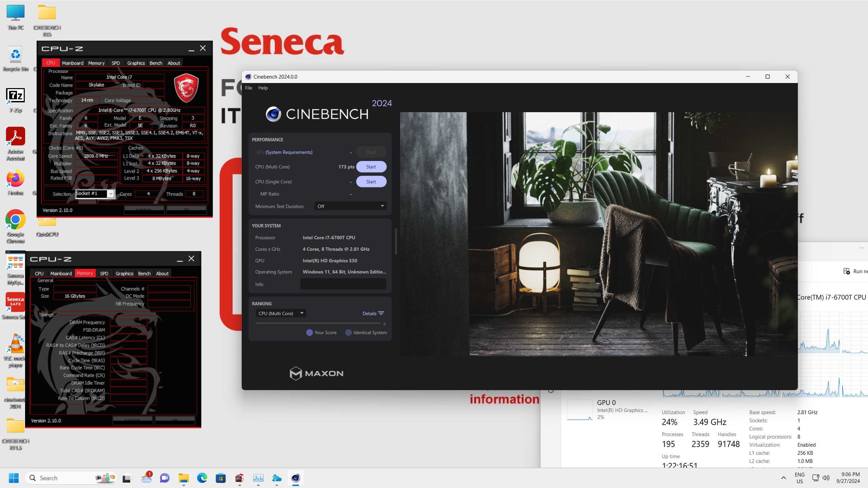This screenshot has width=868, height=488.
Task: Switch to CPU-Z in the taskbar
Action: 239,478
